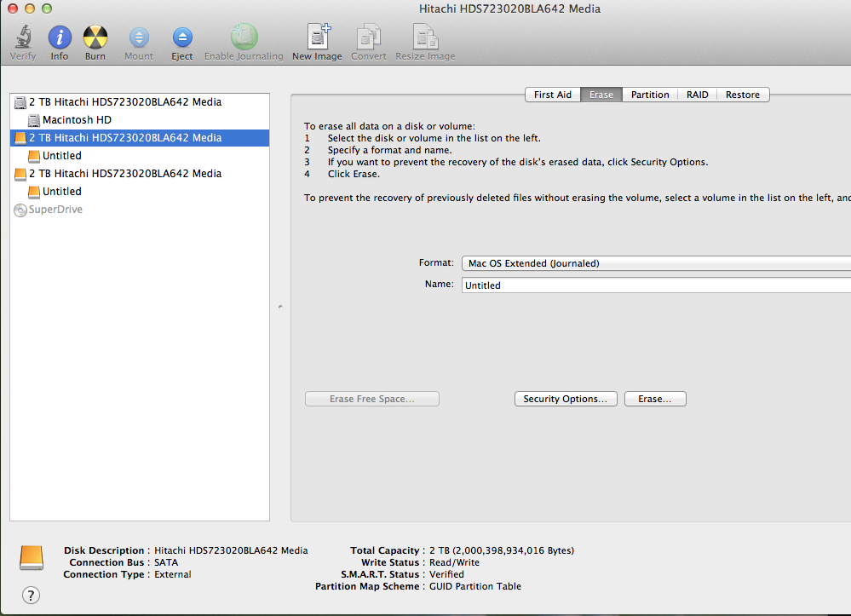
Task: Click the Connection Type External text
Action: [173, 574]
